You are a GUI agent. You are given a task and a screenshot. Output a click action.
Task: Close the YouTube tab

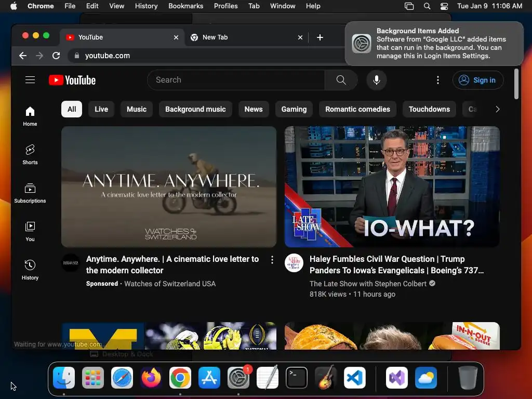pyautogui.click(x=176, y=37)
